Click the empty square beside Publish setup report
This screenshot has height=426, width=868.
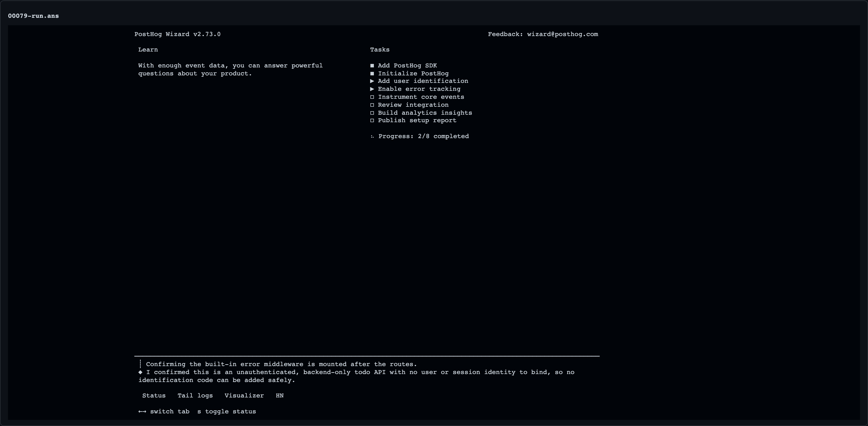tap(372, 121)
